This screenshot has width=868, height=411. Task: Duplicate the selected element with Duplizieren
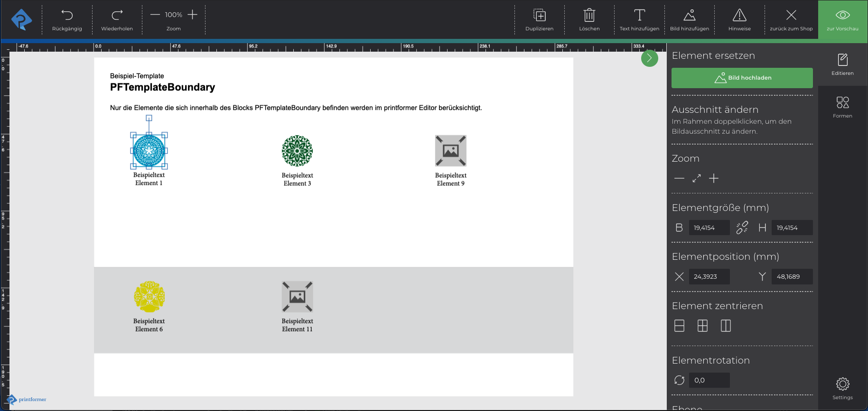[x=539, y=16]
